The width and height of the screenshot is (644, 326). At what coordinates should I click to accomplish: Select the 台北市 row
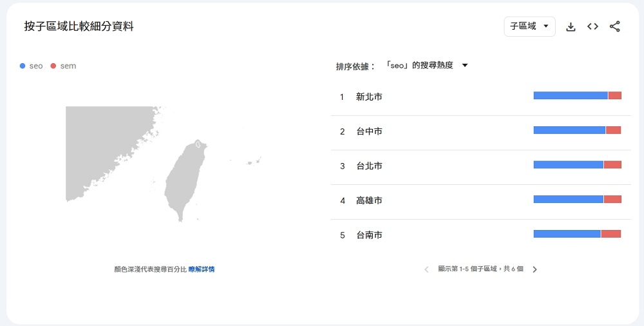[x=480, y=166]
